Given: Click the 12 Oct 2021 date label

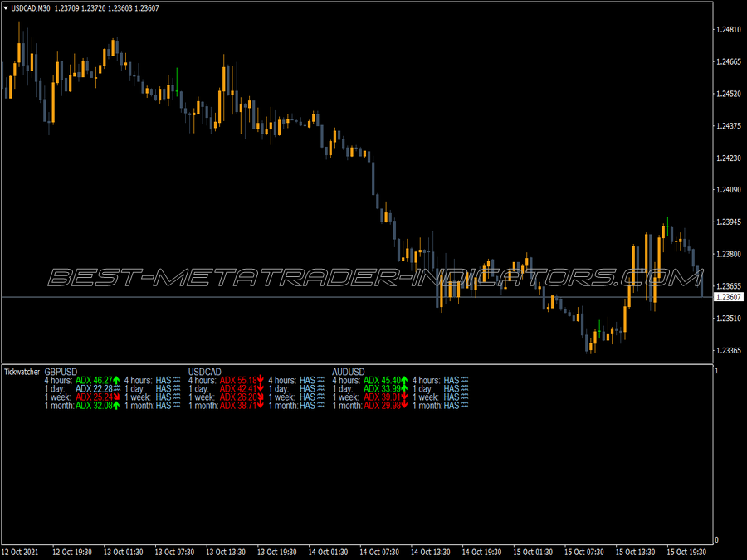Looking at the screenshot, I should [x=20, y=552].
